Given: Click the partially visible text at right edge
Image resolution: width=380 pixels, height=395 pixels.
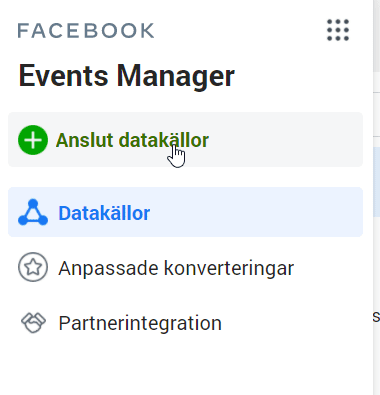Looking at the screenshot, I should 376,317.
